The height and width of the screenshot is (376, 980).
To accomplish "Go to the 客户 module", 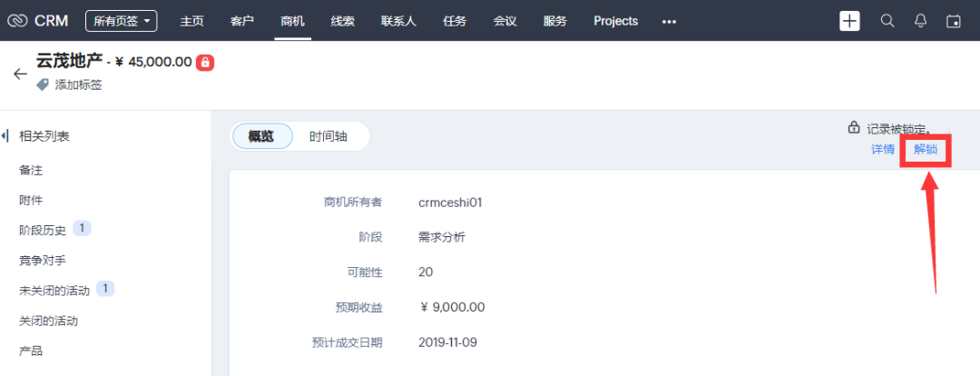I will click(242, 21).
